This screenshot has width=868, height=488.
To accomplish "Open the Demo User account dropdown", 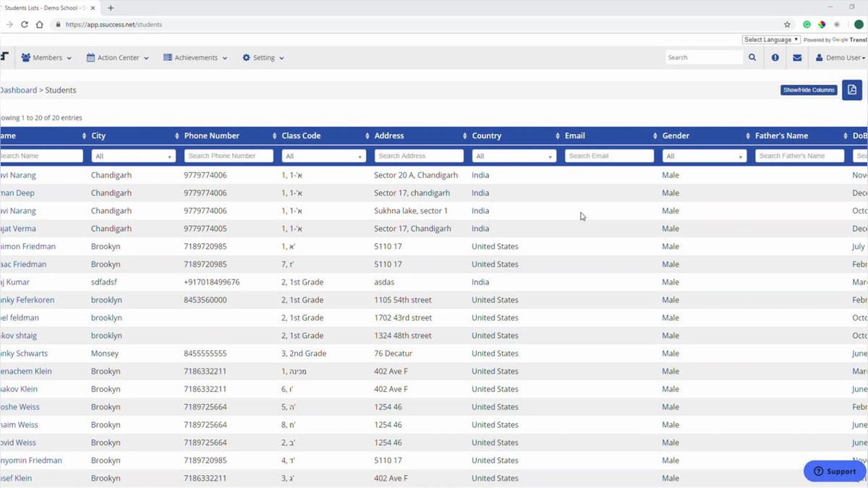I will click(841, 57).
